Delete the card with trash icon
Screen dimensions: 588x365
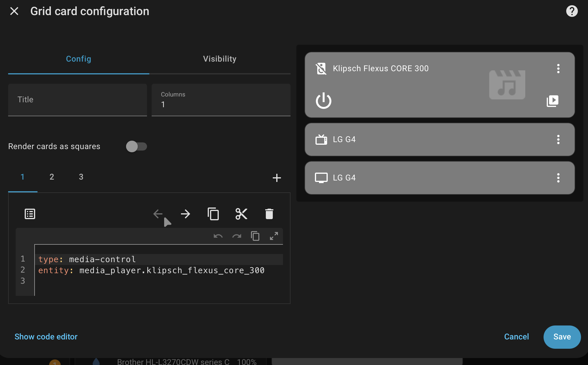point(269,214)
